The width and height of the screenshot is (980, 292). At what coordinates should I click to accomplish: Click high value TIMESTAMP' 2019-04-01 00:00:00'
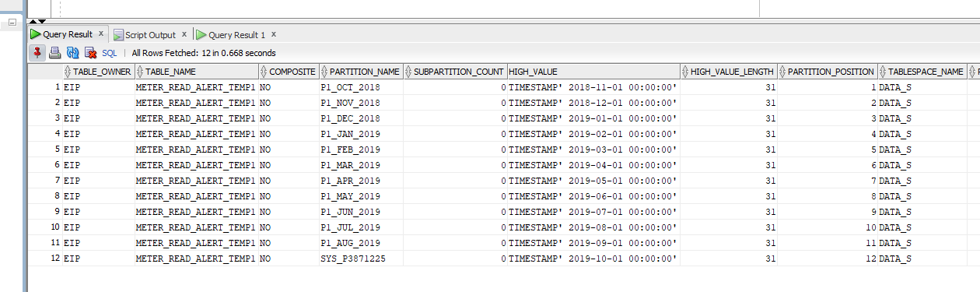pyautogui.click(x=593, y=165)
